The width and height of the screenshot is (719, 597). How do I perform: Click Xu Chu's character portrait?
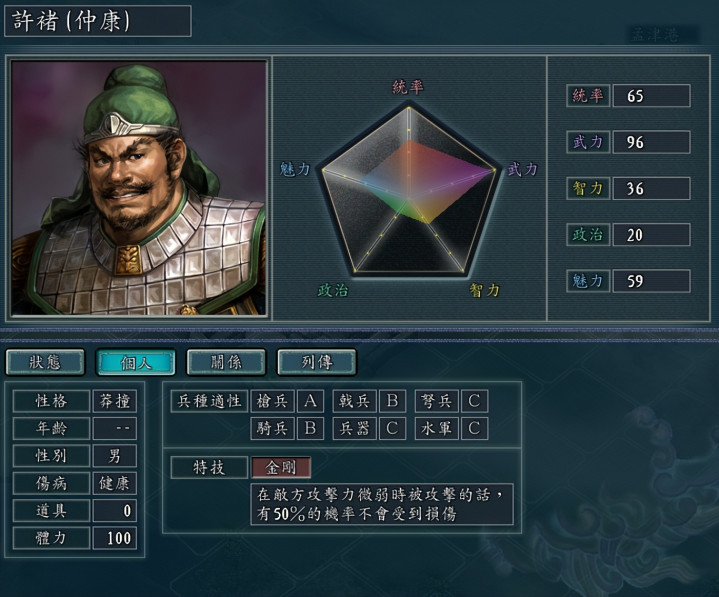(139, 188)
